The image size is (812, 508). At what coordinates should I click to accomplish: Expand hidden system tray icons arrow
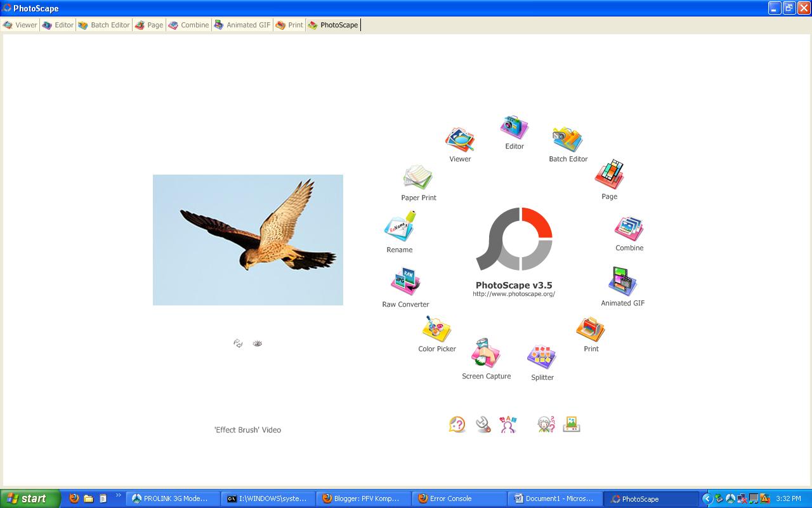pos(707,498)
